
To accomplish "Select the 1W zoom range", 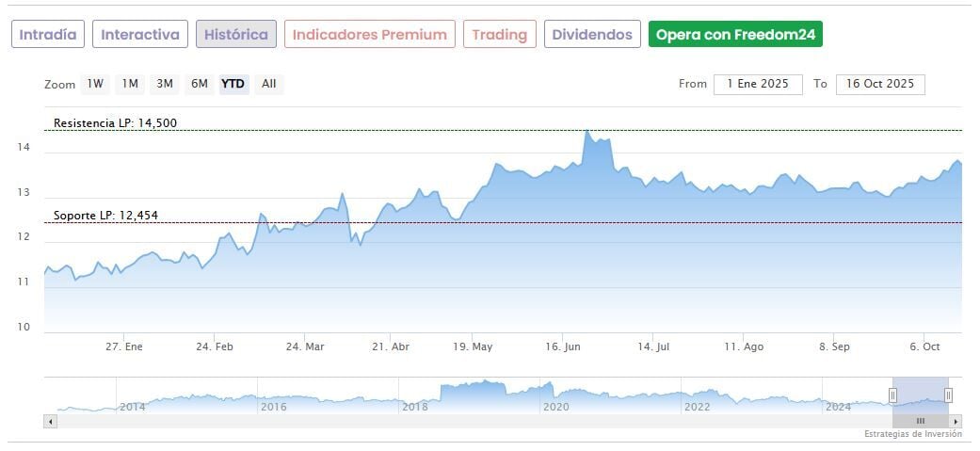I will point(95,84).
